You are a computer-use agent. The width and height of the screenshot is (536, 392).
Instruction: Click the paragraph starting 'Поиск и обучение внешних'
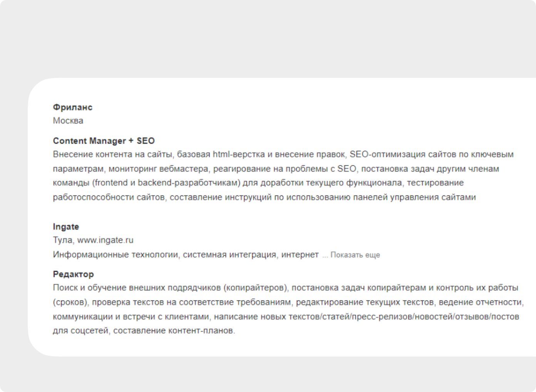point(288,309)
